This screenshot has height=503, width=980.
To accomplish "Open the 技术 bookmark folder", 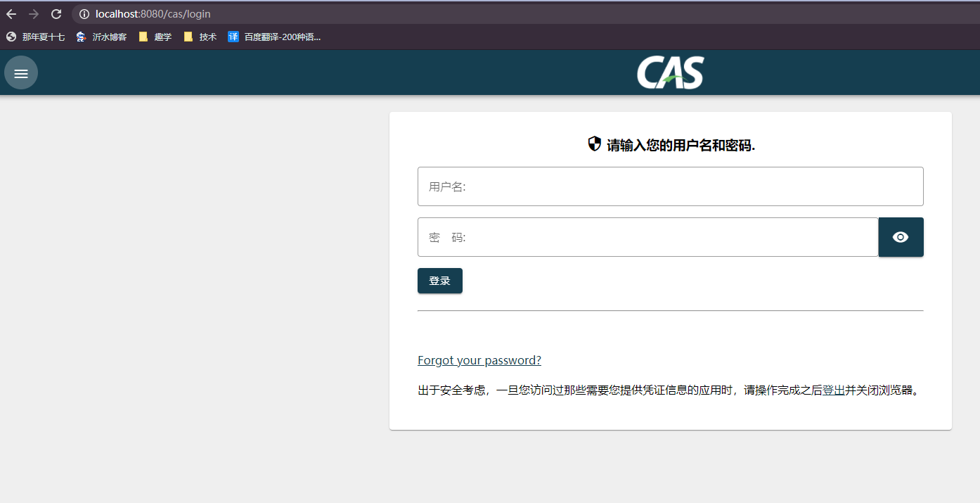I will 200,37.
